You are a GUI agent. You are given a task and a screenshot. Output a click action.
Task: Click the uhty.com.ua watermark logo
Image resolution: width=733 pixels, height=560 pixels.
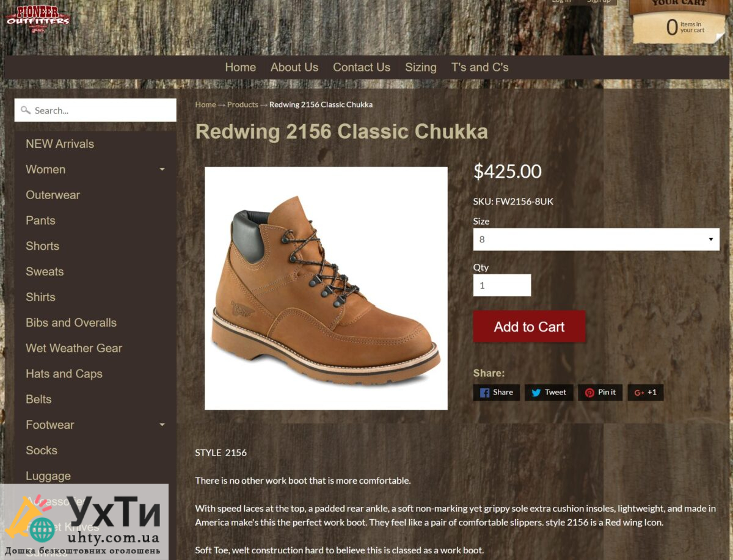point(84,521)
